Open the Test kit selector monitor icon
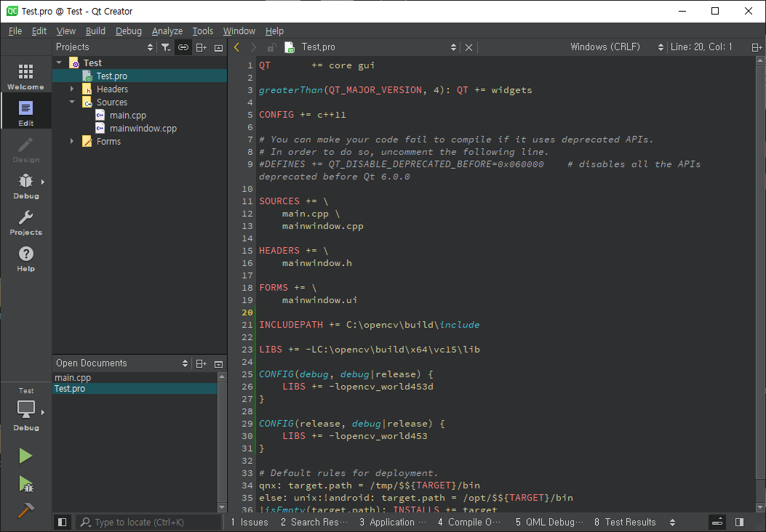Viewport: 766px width, 532px height. (25, 409)
